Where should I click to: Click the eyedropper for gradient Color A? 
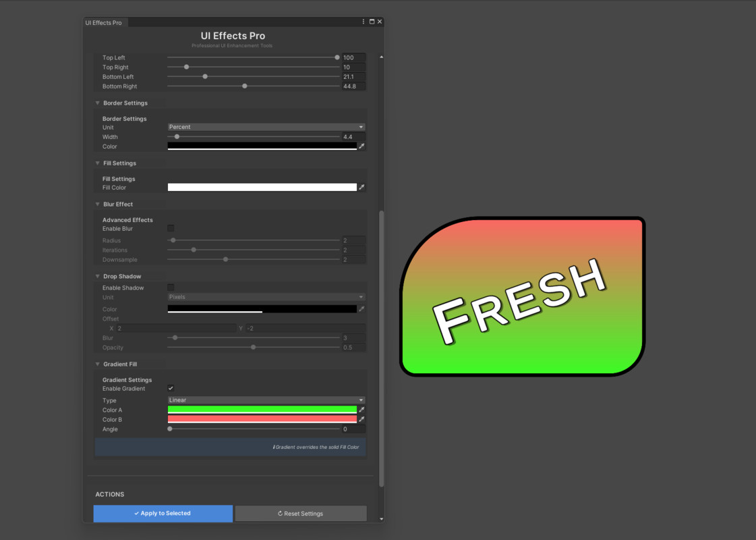tap(361, 409)
